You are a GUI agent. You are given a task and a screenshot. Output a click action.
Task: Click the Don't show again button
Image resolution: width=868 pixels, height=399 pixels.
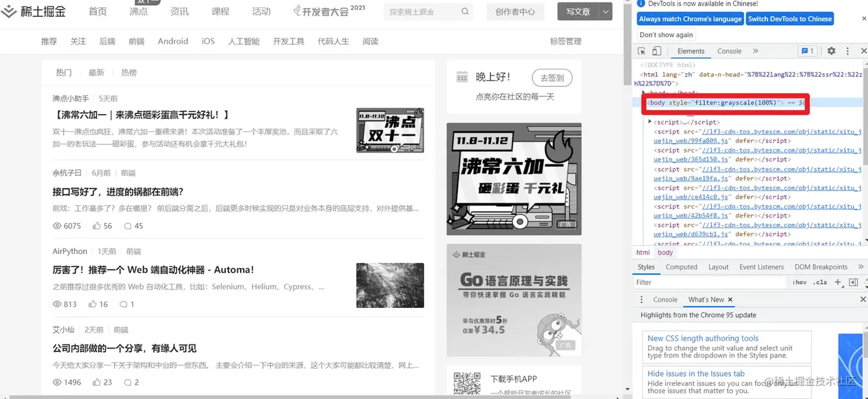[666, 35]
